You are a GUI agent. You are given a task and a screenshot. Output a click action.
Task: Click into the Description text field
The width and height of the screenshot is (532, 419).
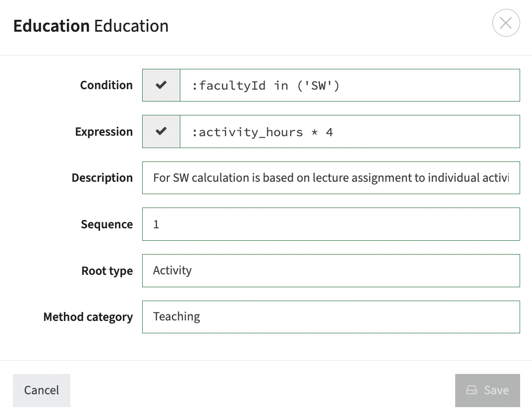point(331,178)
